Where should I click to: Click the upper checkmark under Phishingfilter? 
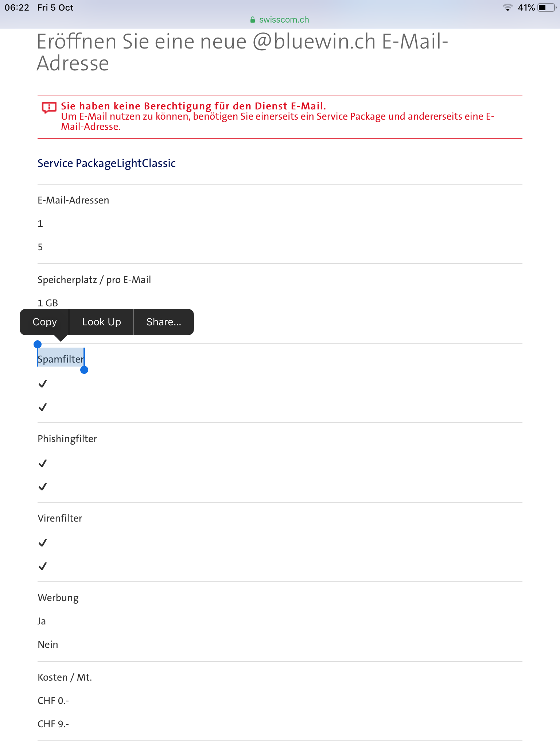click(x=43, y=463)
